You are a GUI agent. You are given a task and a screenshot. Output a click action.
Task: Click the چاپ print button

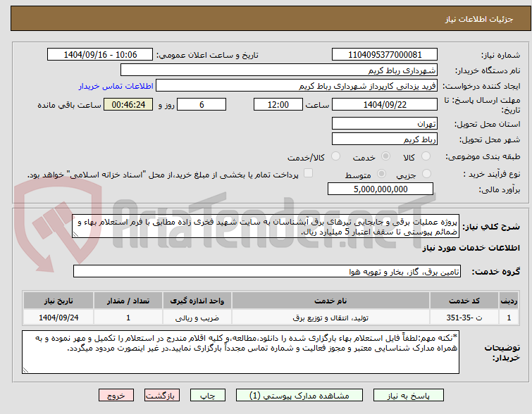(208, 396)
